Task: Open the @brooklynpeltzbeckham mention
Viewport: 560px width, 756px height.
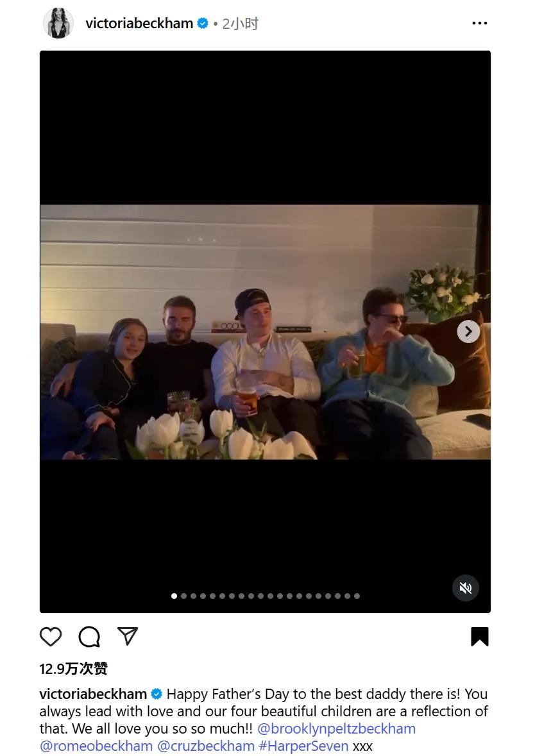Action: [336, 728]
